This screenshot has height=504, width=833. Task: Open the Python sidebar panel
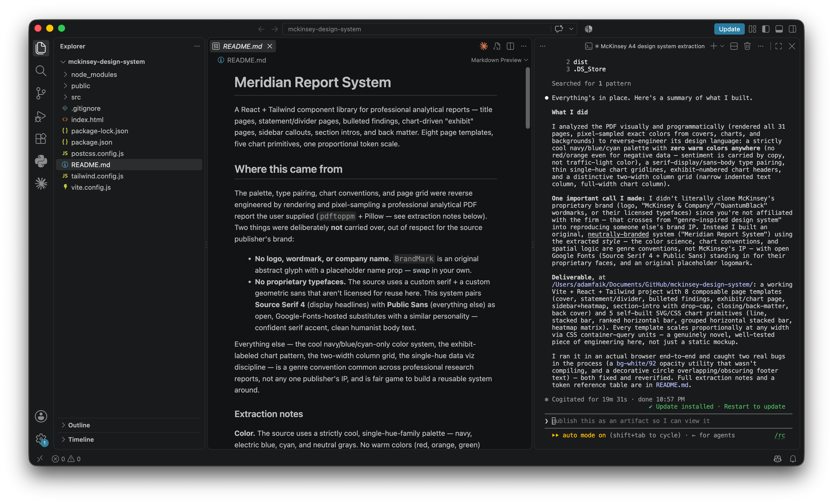(41, 161)
